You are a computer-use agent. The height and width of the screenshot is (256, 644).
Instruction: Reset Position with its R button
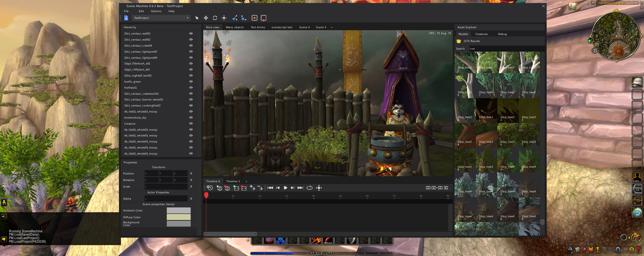191,173
